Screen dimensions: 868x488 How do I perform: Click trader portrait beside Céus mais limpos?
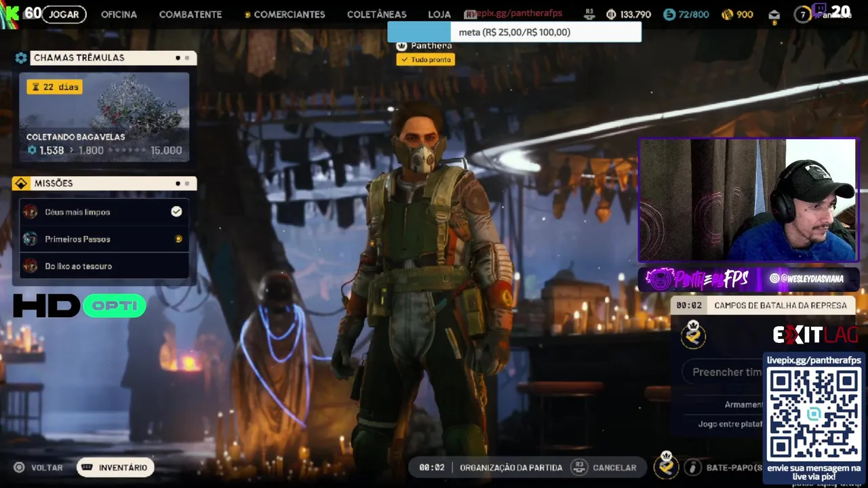(31, 211)
